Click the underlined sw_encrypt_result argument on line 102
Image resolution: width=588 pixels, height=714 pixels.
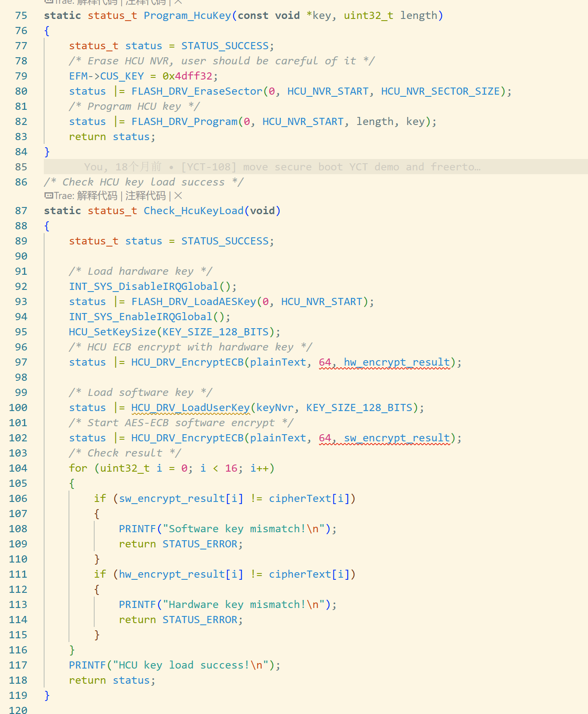[396, 438]
